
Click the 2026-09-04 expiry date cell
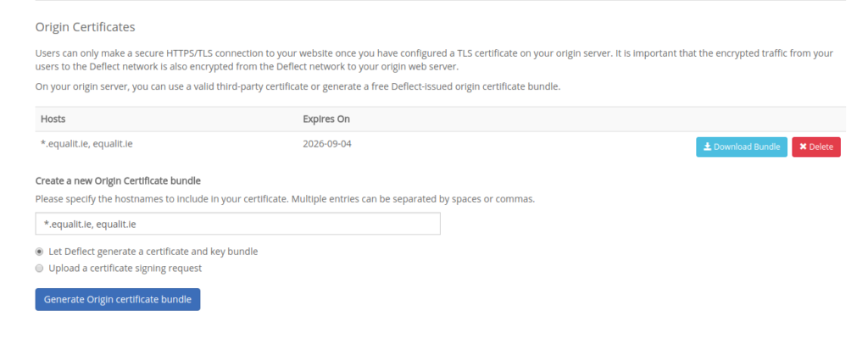tap(326, 144)
